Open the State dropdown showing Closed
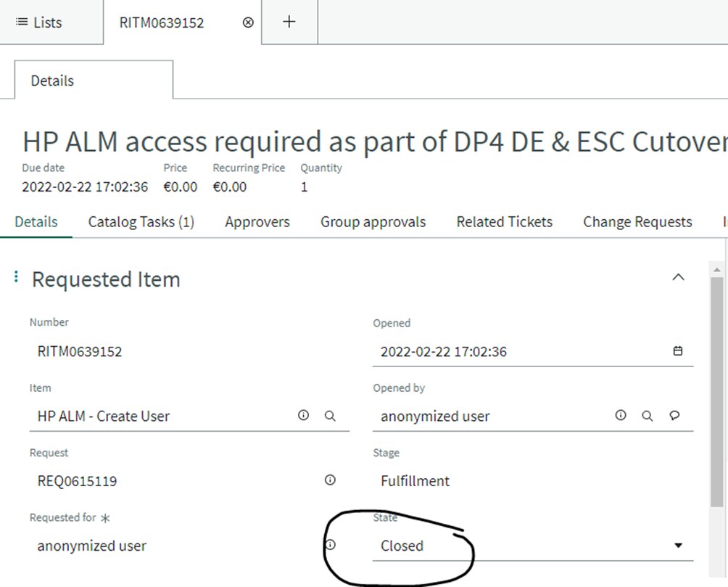The height and width of the screenshot is (587, 728). click(677, 545)
